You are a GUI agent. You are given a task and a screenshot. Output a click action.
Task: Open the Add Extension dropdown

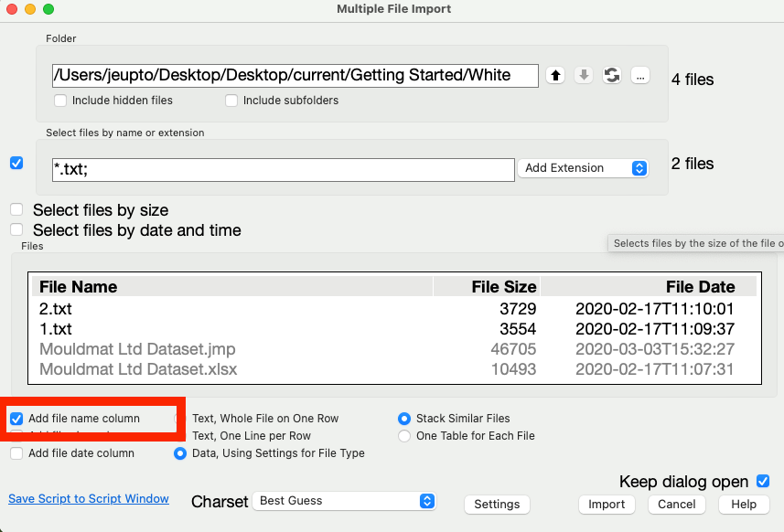(x=583, y=168)
